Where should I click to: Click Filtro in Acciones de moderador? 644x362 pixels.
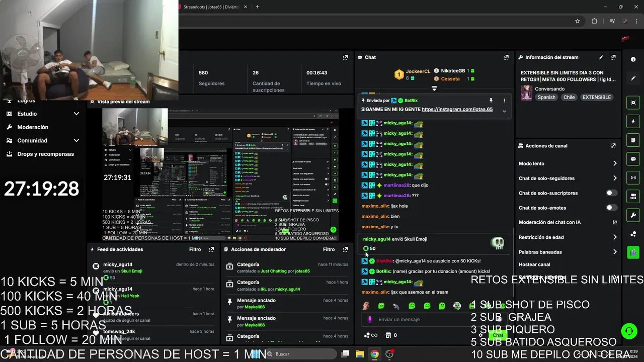pos(329,249)
